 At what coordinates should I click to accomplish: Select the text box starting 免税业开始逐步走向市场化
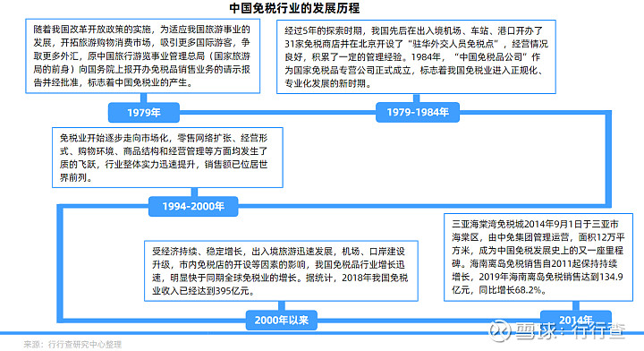pos(167,158)
